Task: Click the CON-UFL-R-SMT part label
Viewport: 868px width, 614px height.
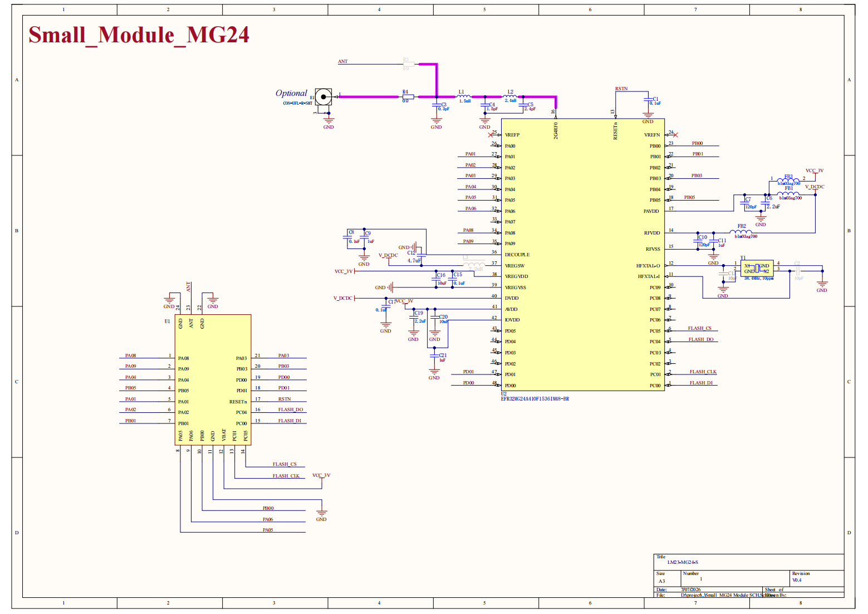Action: (297, 103)
